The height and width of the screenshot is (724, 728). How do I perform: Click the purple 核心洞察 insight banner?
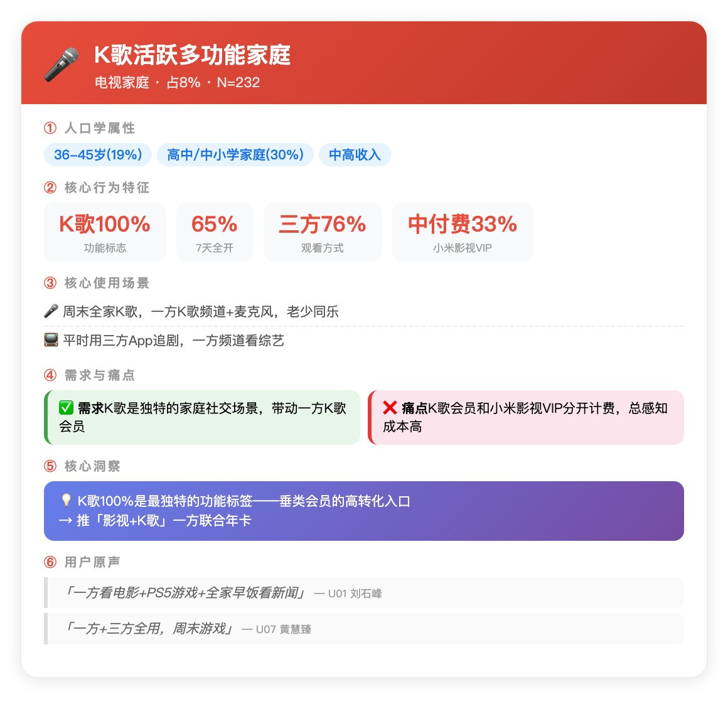(x=364, y=511)
